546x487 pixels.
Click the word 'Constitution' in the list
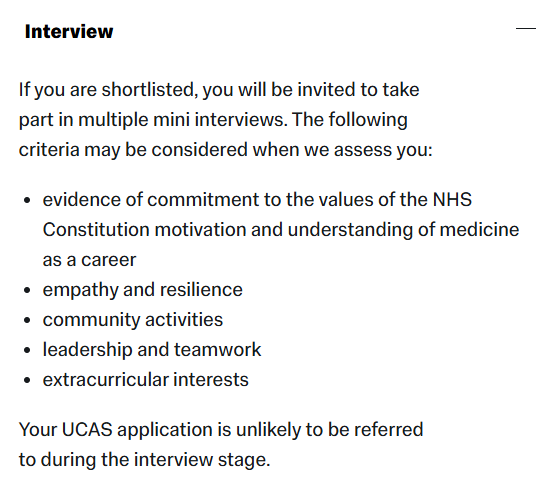96,230
